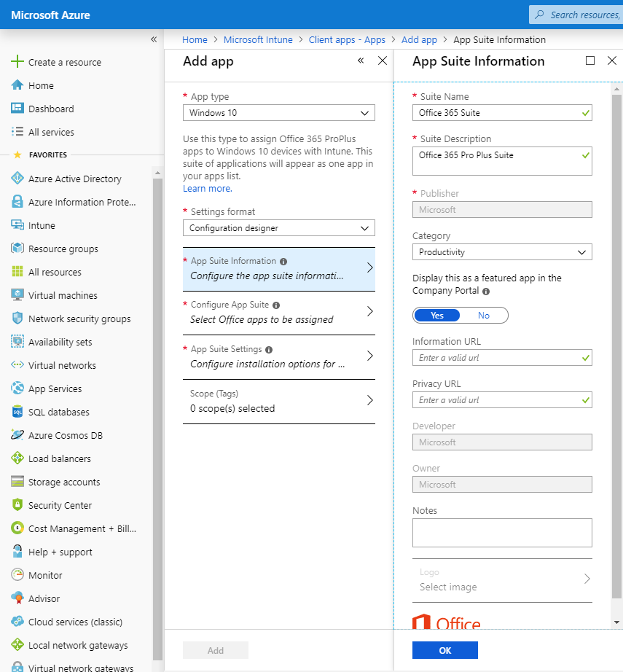Click info icon beside App Suite Settings
The image size is (623, 672).
click(x=269, y=350)
